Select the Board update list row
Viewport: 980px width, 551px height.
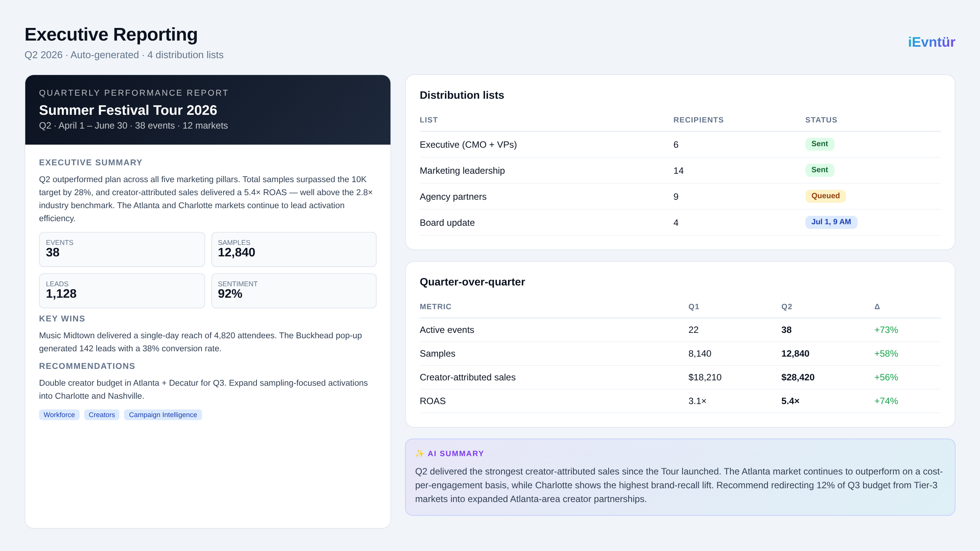click(x=680, y=223)
